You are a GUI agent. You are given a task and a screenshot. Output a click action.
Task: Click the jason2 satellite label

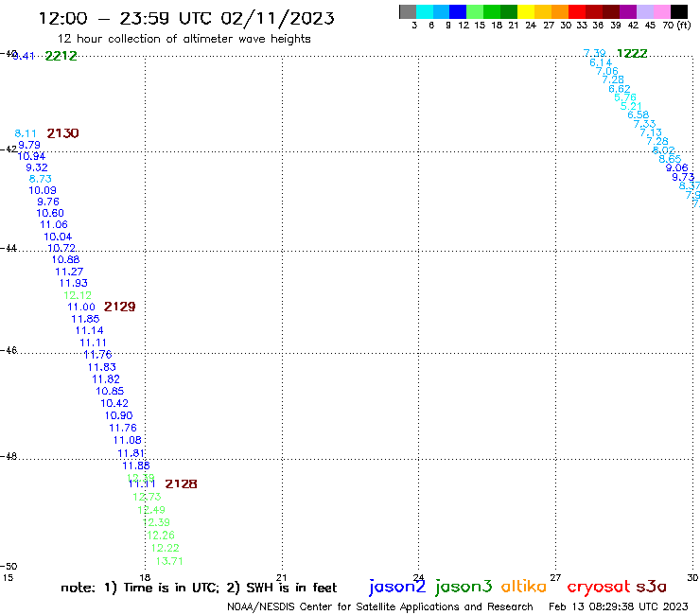pos(397,587)
